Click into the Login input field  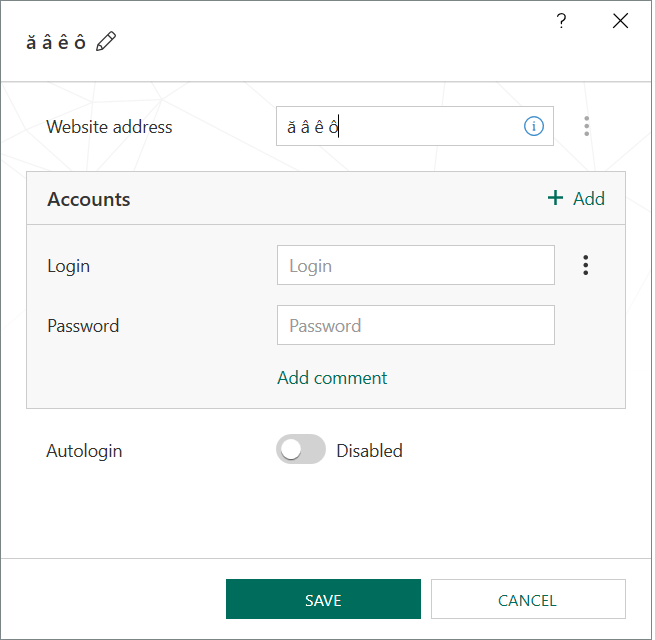(415, 265)
